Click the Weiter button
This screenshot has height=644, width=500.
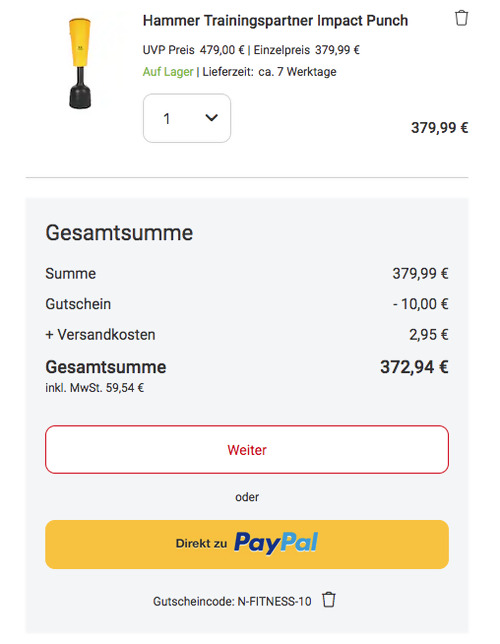pos(247,449)
